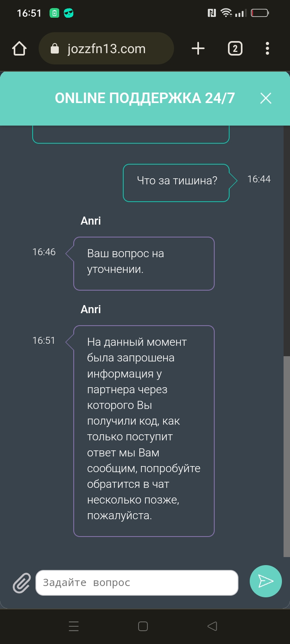Tap the padlock site security icon
Viewport: 290px width, 644px height.
(55, 49)
